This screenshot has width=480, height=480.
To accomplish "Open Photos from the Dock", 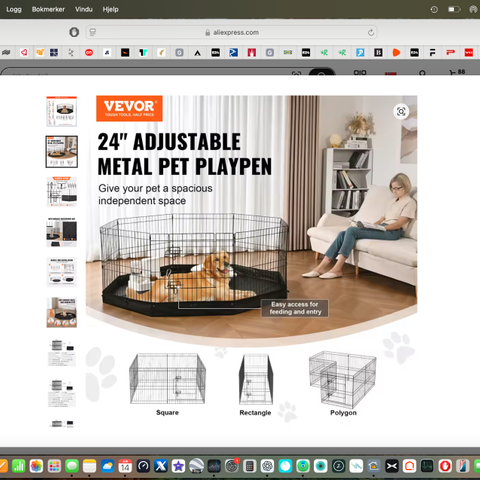I will [36, 466].
